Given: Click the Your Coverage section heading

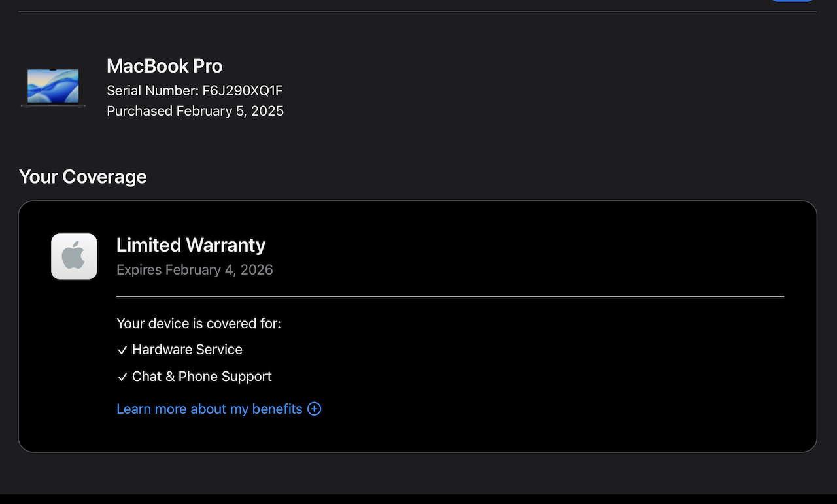Looking at the screenshot, I should point(82,176).
